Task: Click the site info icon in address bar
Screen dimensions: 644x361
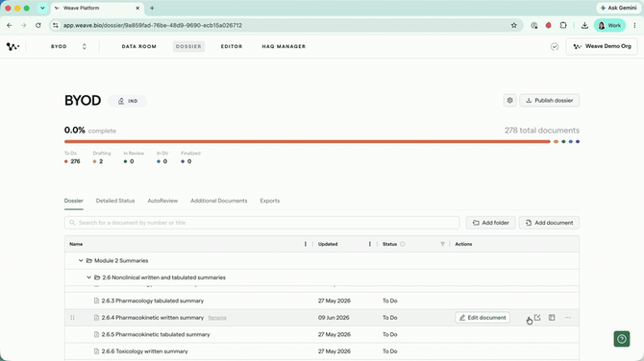Action: (56, 25)
